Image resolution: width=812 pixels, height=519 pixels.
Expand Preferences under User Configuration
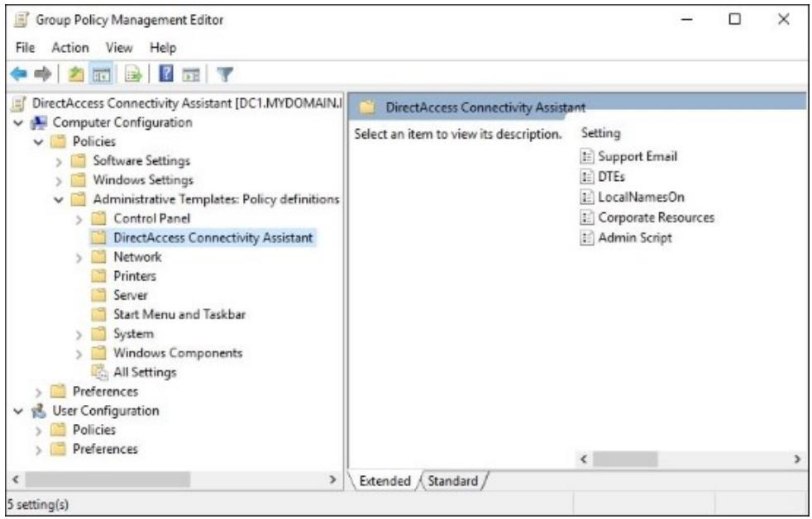38,450
